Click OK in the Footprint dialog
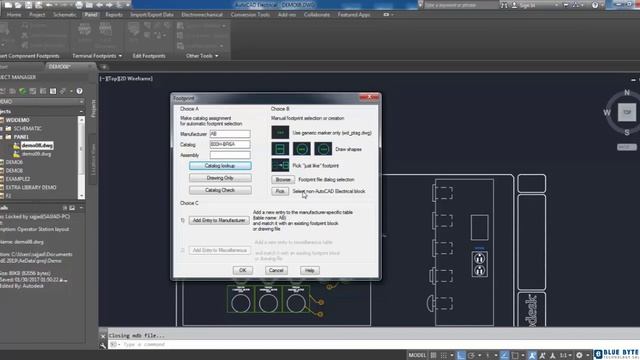This screenshot has height=360, width=640. click(x=243, y=271)
